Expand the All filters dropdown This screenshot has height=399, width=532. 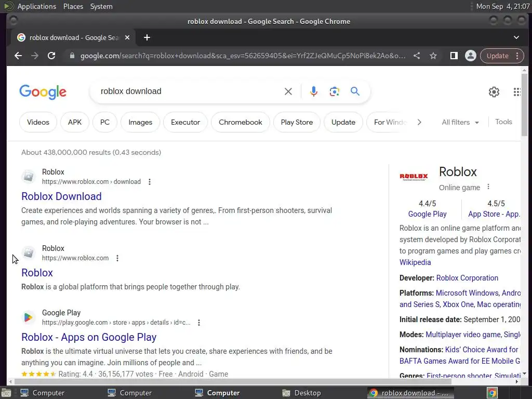[x=460, y=122]
